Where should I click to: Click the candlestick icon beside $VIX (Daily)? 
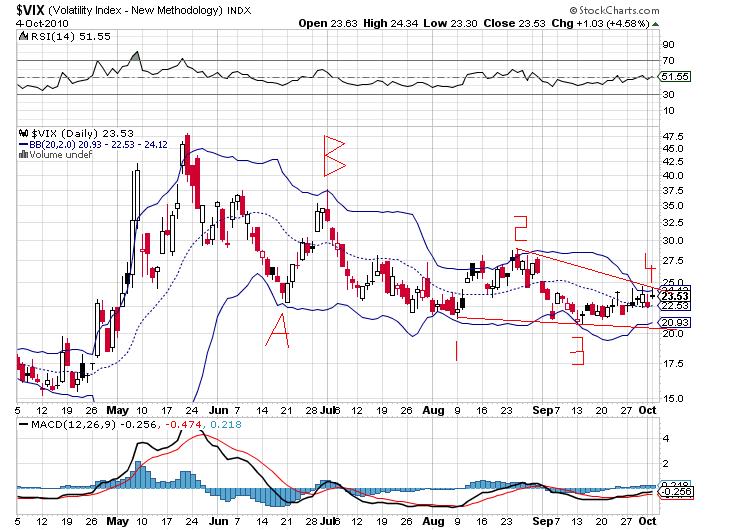tap(24, 134)
